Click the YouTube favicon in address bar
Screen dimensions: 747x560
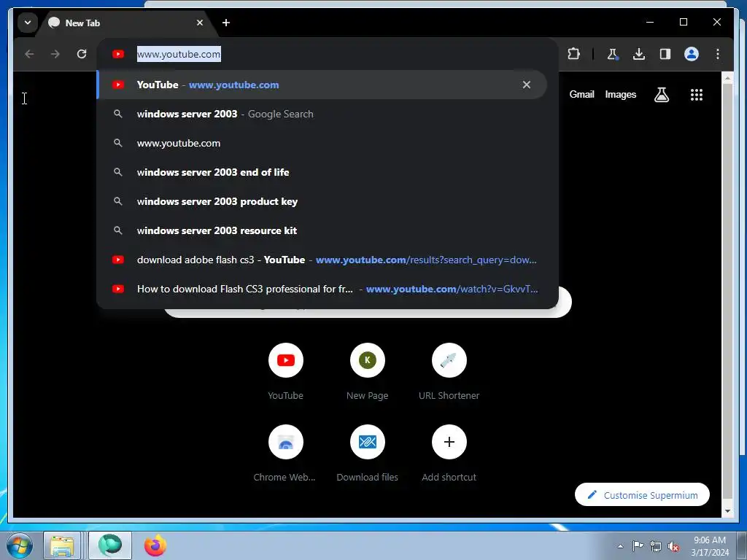pyautogui.click(x=118, y=54)
